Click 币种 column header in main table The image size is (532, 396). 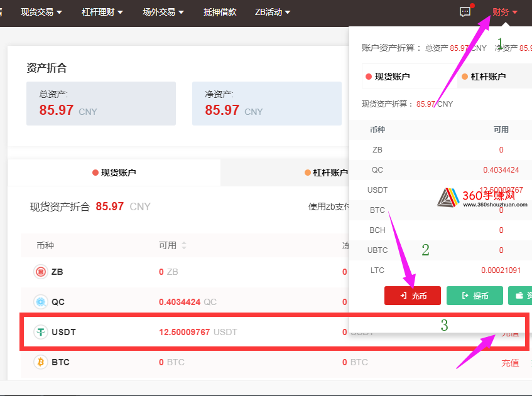45,245
